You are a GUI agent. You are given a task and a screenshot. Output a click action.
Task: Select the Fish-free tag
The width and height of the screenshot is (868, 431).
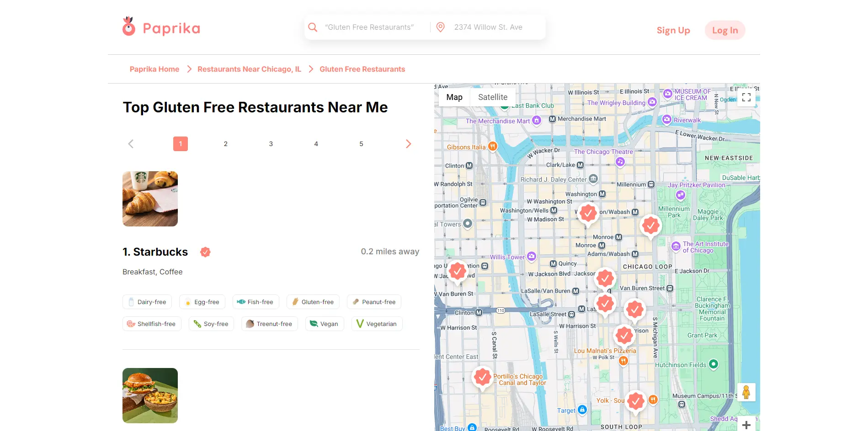[x=256, y=302]
